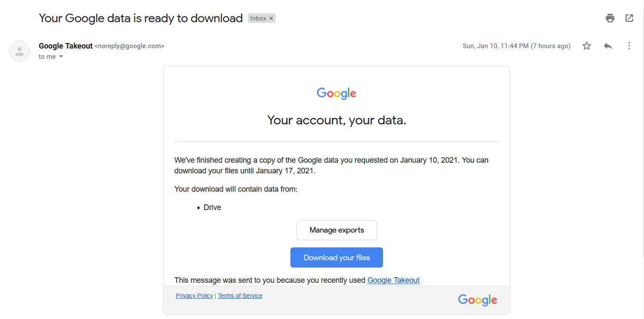Image resolution: width=644 pixels, height=319 pixels.
Task: Open email in new window
Action: tap(629, 18)
